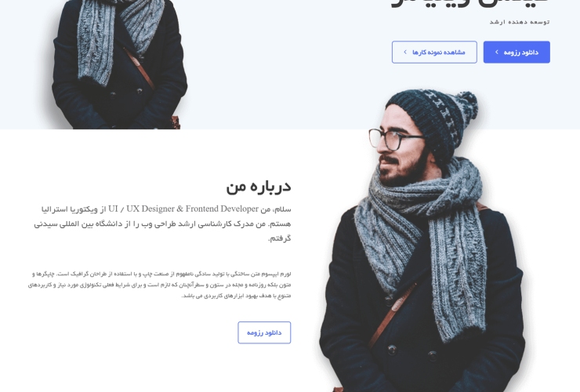Click the لورم ایپسوم paragraph text
This screenshot has height=392, width=580.
pyautogui.click(x=159, y=285)
